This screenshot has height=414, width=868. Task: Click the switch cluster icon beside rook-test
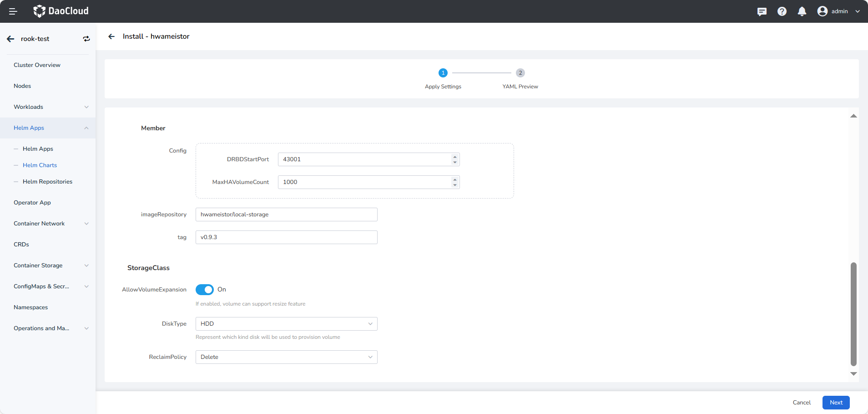point(86,39)
